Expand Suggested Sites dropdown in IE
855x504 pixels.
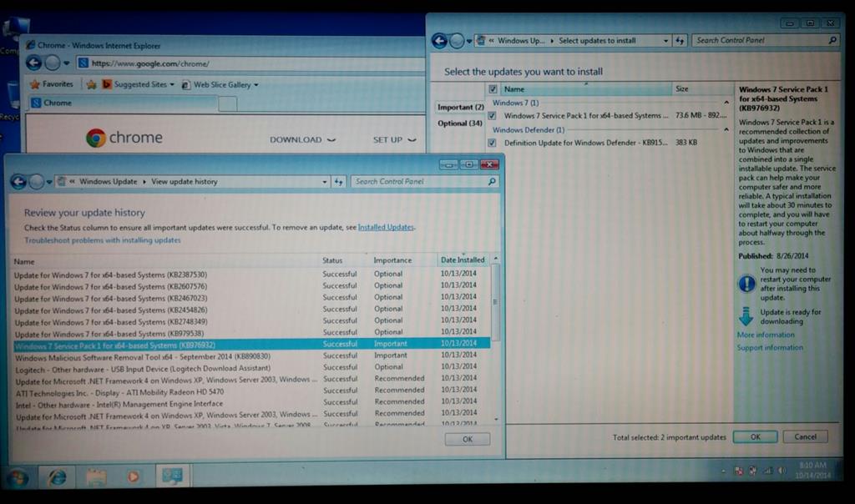[172, 85]
